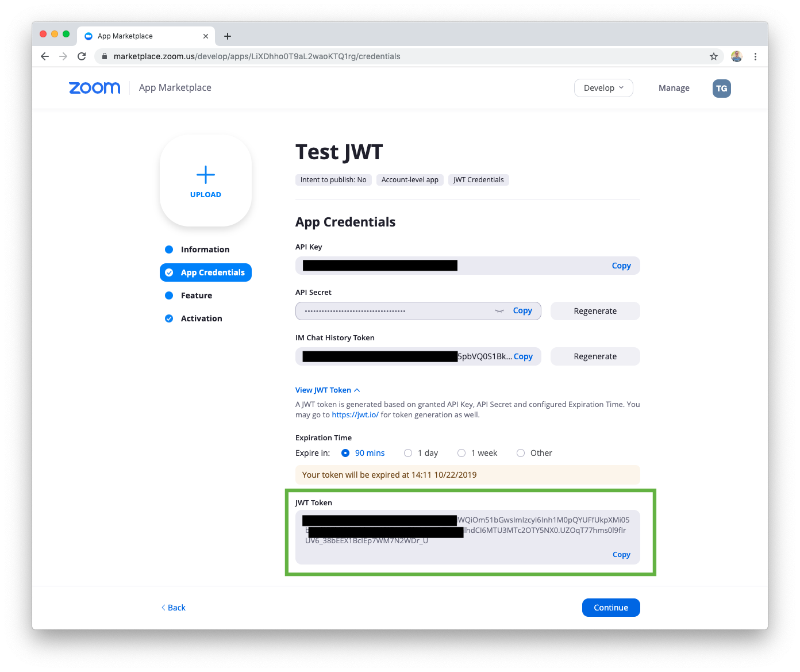Open the Manage page

click(x=674, y=88)
